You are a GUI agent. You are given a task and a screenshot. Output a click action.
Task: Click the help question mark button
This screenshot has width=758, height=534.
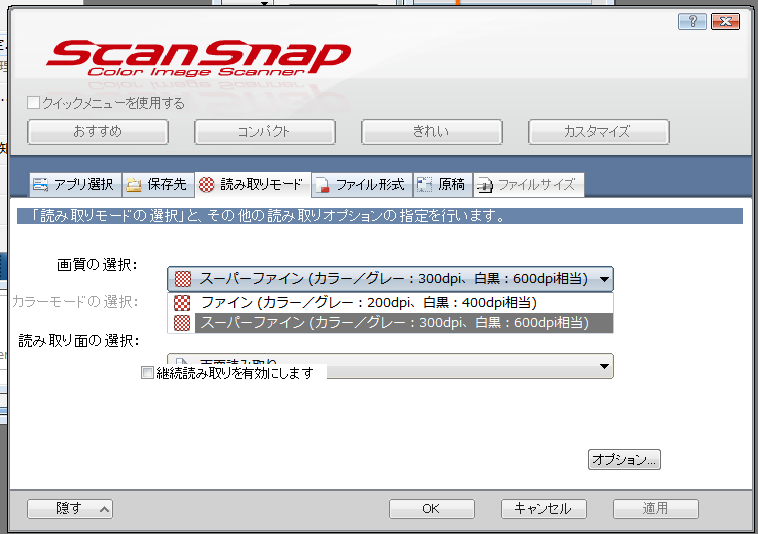tap(692, 21)
